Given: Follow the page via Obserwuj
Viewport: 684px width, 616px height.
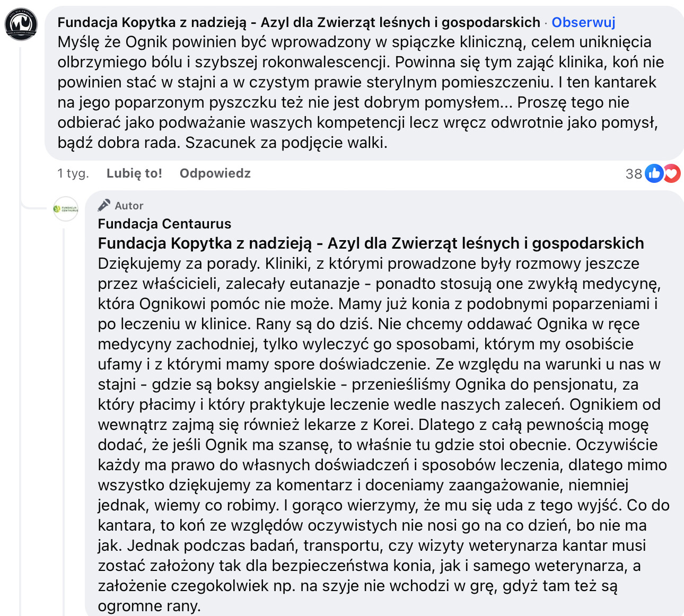Looking at the screenshot, I should [583, 22].
